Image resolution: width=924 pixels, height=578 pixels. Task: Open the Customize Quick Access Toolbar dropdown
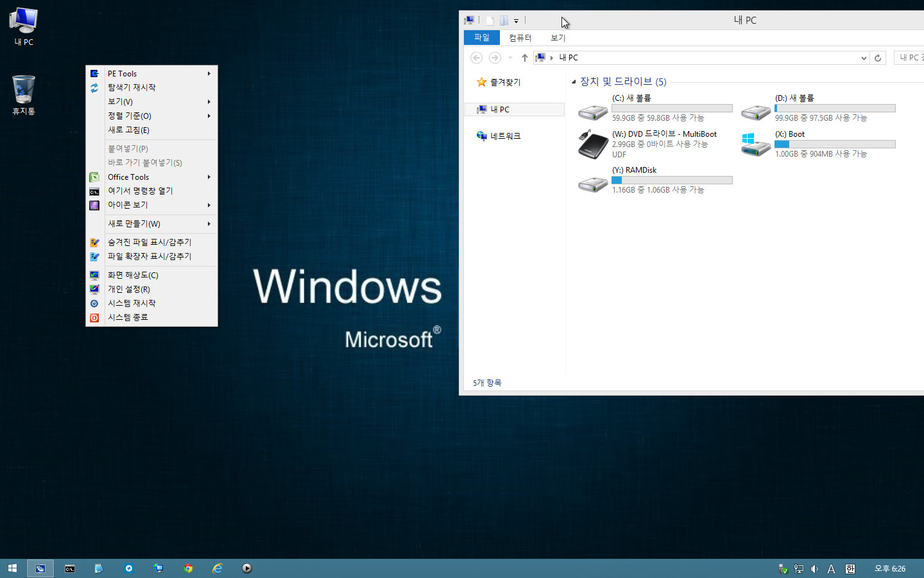pyautogui.click(x=516, y=21)
